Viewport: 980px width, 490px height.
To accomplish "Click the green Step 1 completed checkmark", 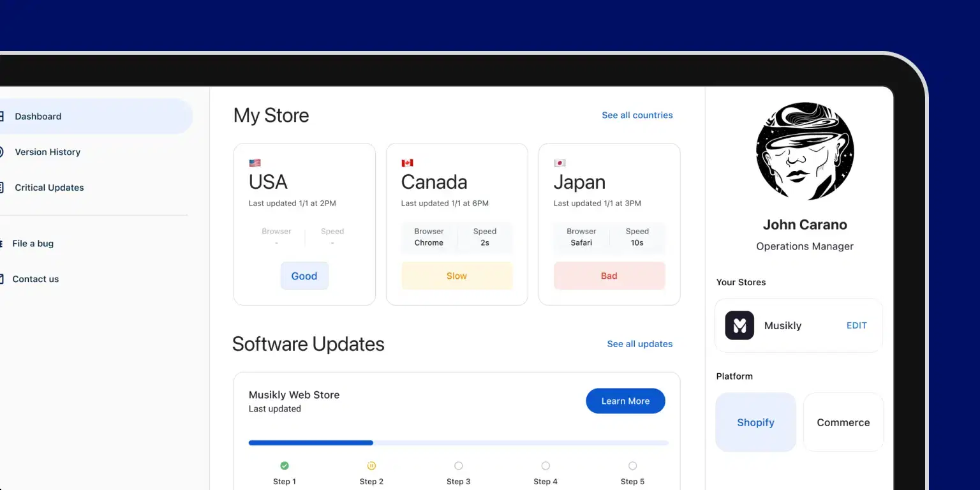I will coord(285,466).
